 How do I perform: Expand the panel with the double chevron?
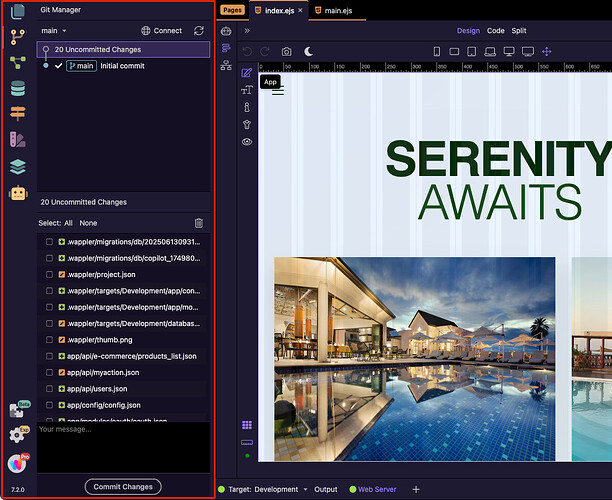(x=247, y=31)
